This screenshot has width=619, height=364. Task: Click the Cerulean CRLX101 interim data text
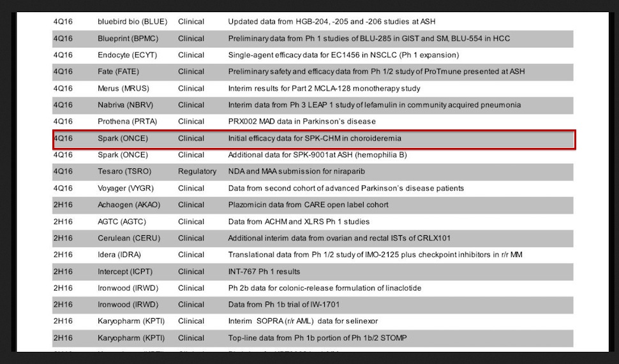click(339, 238)
